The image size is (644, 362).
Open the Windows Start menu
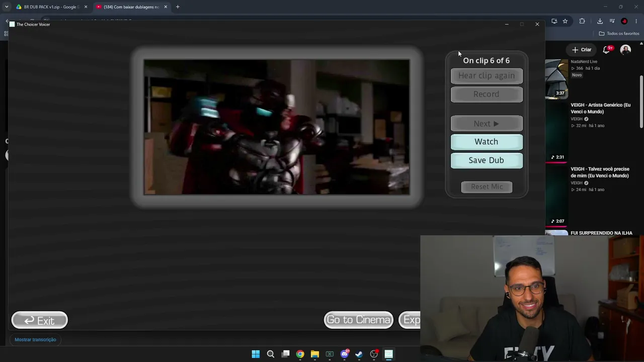point(256,354)
